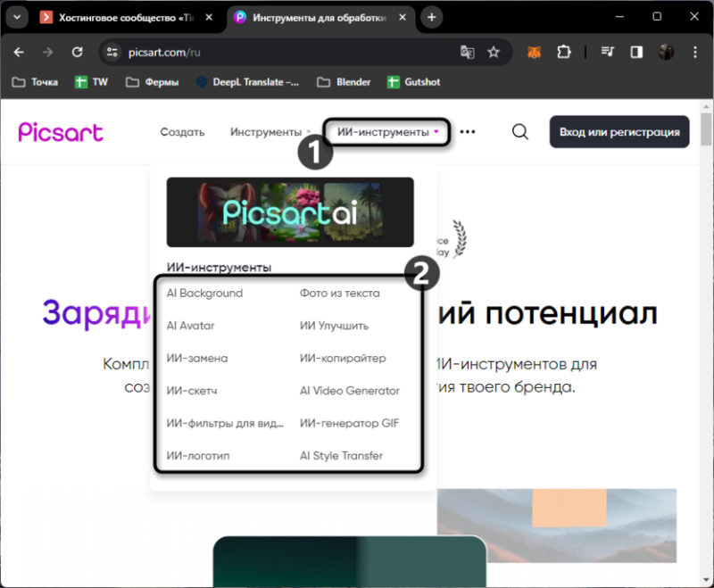Open the three-dots more menu in the navigation
Screen dimensions: 714x588
pos(467,132)
